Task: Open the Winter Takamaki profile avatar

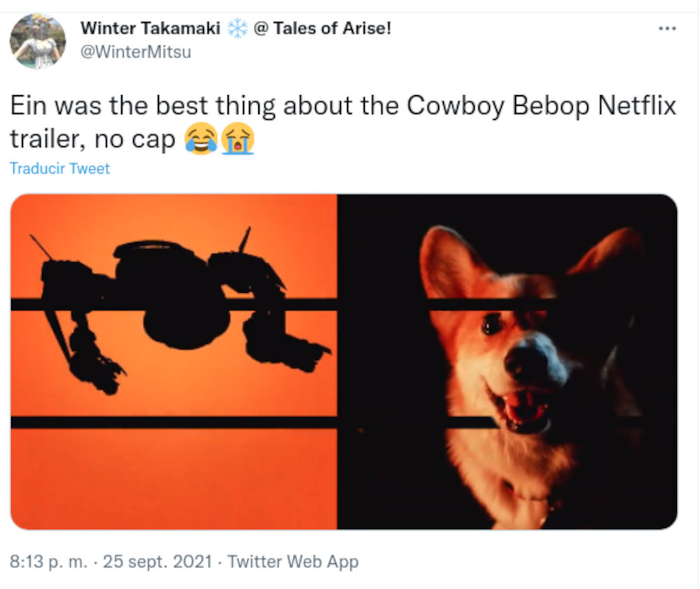Action: click(x=38, y=41)
